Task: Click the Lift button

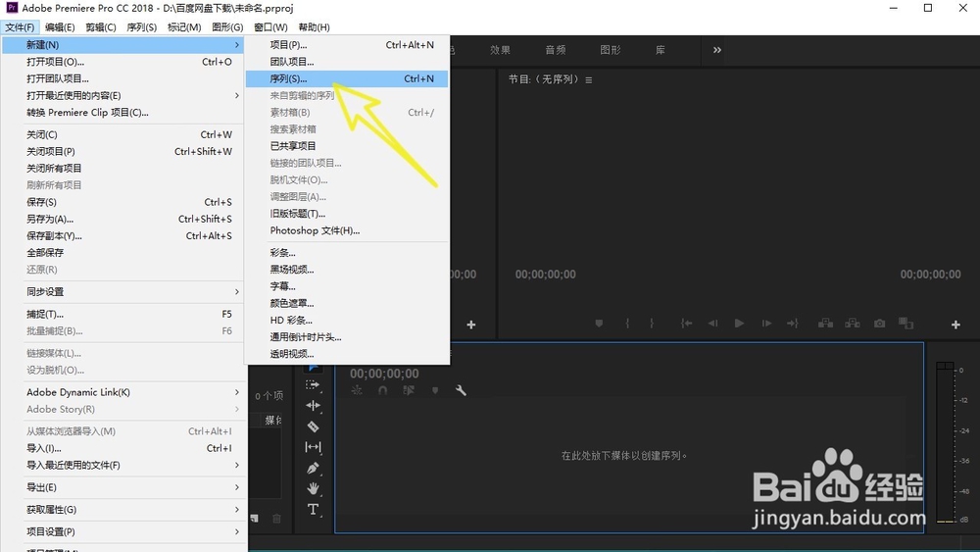Action: (x=825, y=324)
